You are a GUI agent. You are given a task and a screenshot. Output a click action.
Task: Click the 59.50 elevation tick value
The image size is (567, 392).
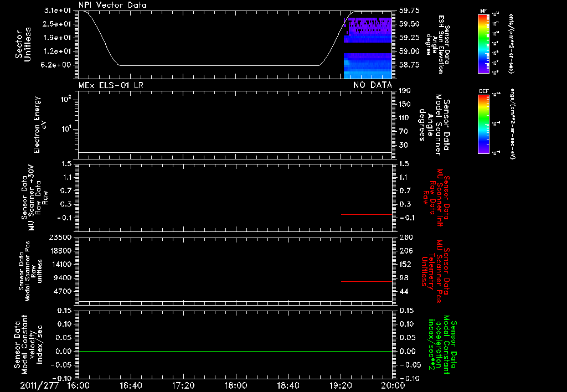(410, 24)
